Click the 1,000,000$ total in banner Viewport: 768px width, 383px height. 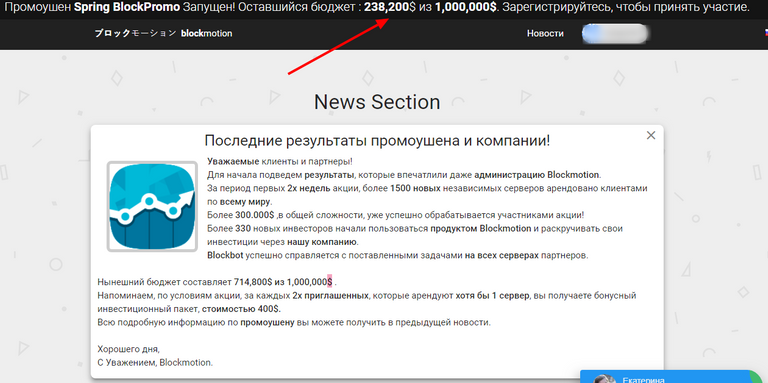point(466,8)
